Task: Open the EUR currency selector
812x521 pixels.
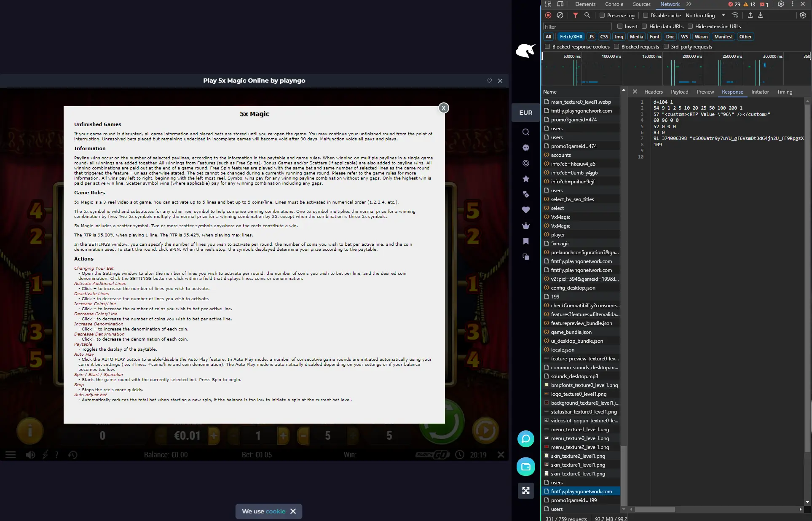Action: point(526,113)
